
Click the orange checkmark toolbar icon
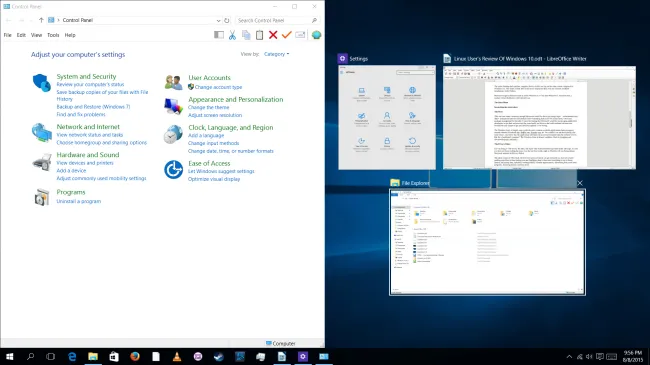(286, 35)
